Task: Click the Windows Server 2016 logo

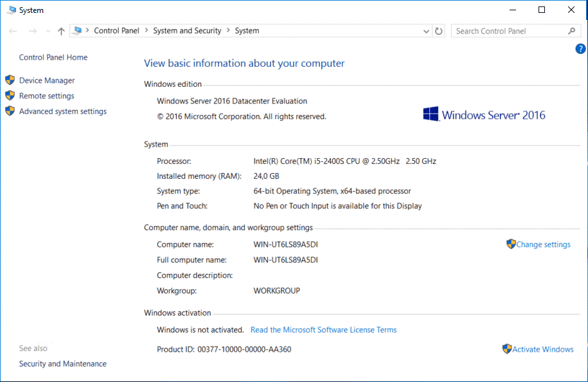Action: click(x=484, y=114)
